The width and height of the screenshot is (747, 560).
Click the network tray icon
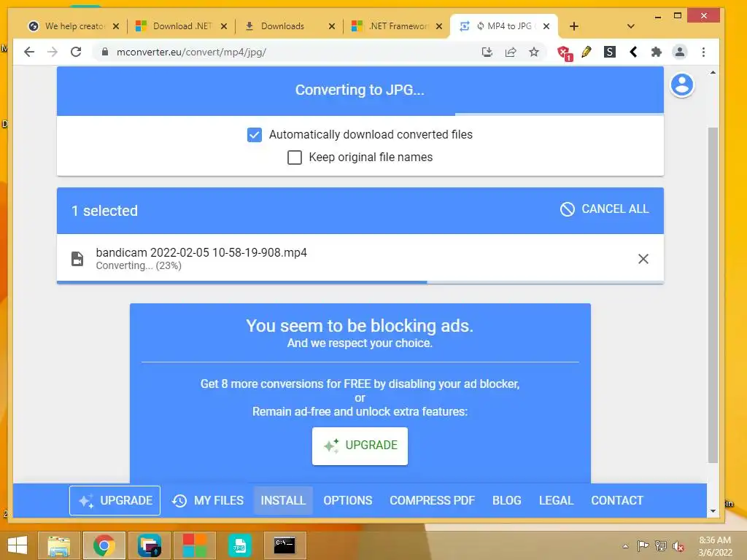[x=660, y=546]
